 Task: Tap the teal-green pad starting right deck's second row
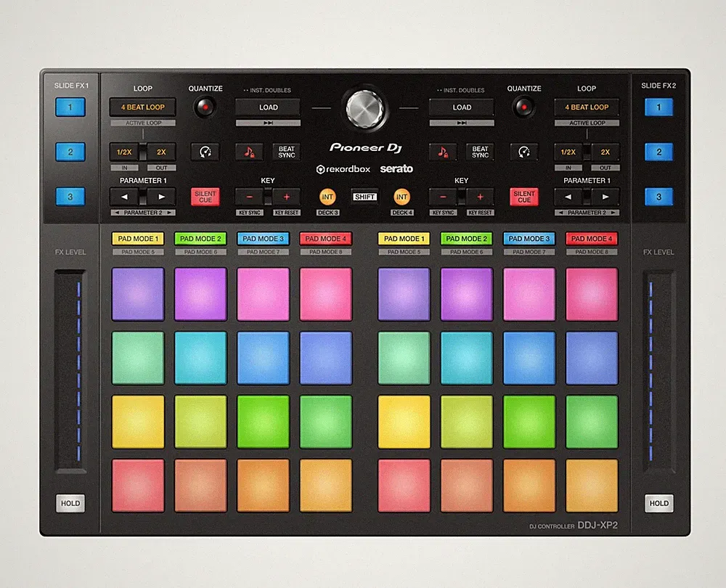[404, 358]
